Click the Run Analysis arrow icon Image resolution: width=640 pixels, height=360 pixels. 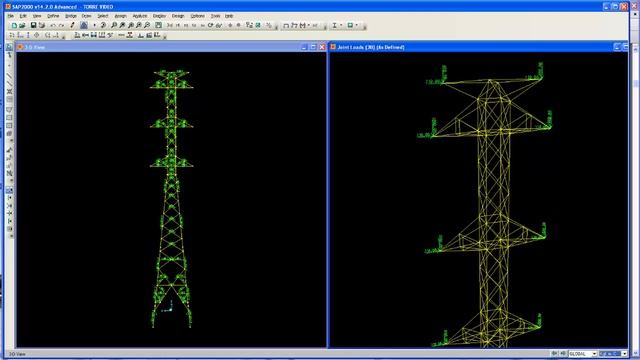pyautogui.click(x=95, y=25)
